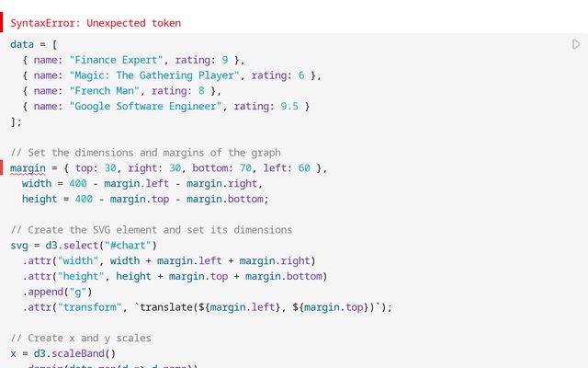Image resolution: width=588 pixels, height=368 pixels.
Task: Click the Create x and y scales comment
Action: 81,339
